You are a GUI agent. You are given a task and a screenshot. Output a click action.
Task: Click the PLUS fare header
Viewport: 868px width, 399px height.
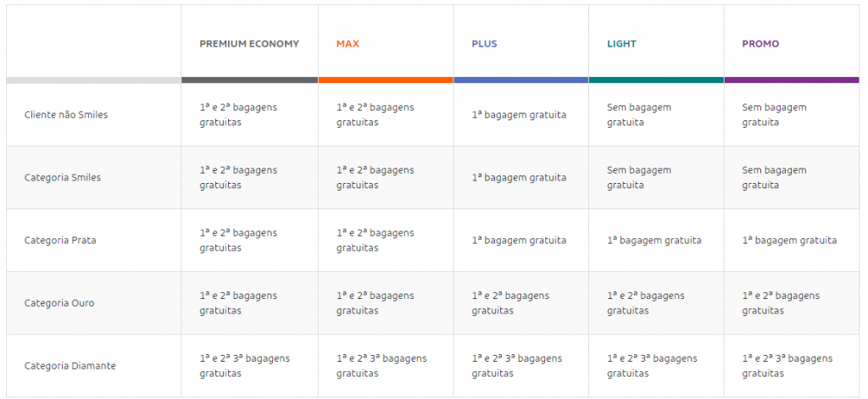[485, 44]
